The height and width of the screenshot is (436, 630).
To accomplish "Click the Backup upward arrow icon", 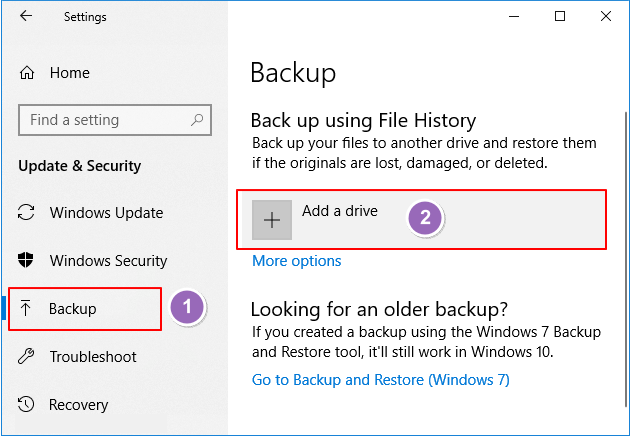I will coord(27,309).
